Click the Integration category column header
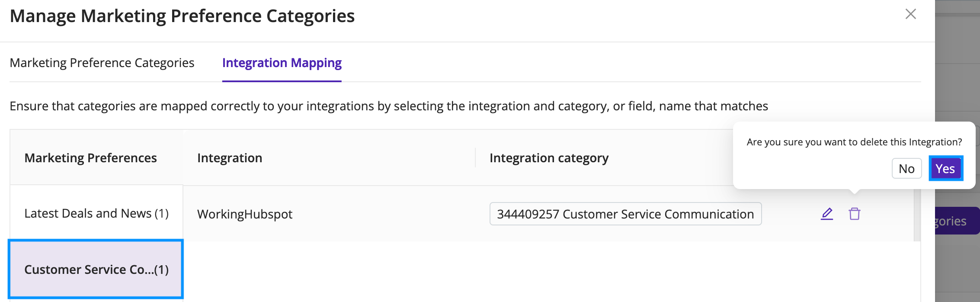Image resolution: width=980 pixels, height=302 pixels. [x=549, y=158]
